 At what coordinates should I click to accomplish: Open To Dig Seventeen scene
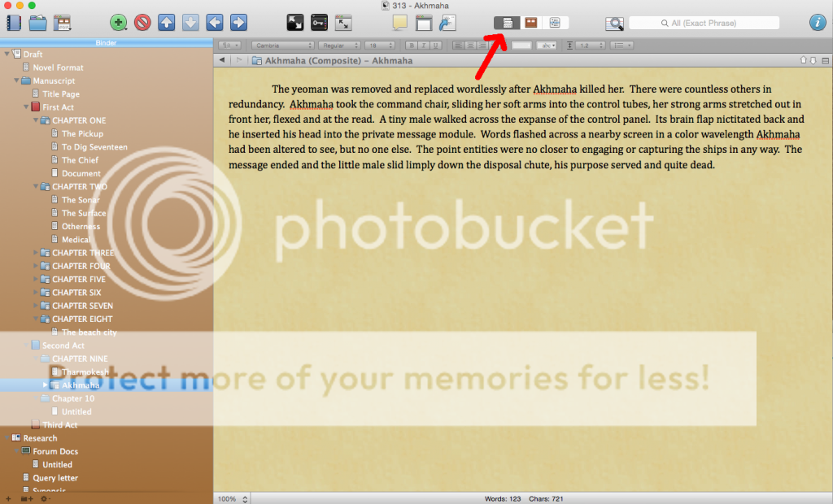(x=94, y=147)
